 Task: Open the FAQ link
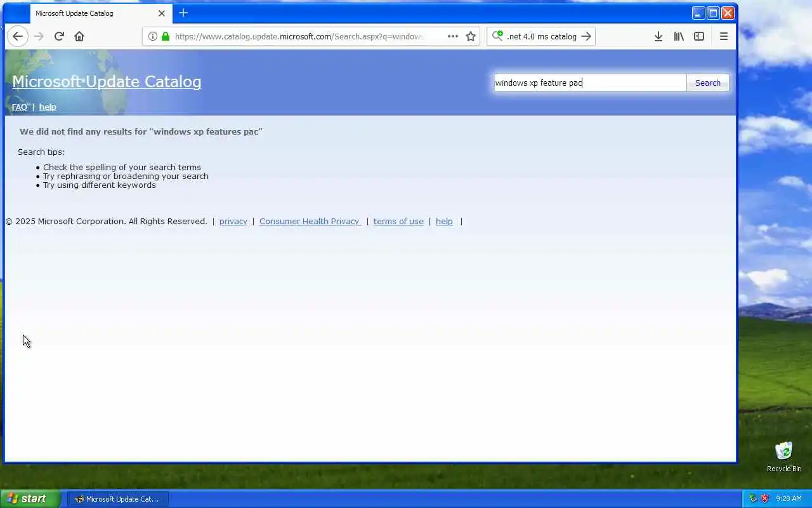pos(20,107)
